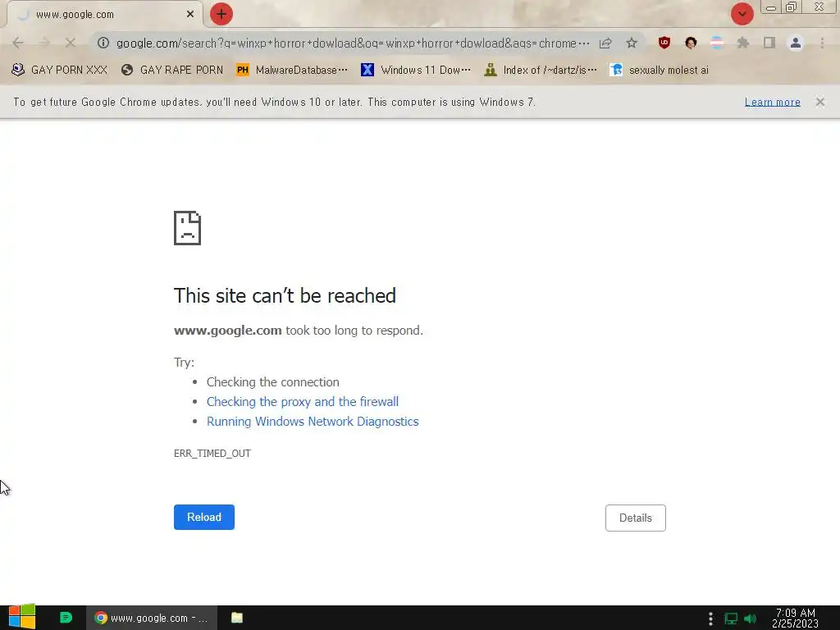
Task: Show hidden system tray icons
Action: 710,619
